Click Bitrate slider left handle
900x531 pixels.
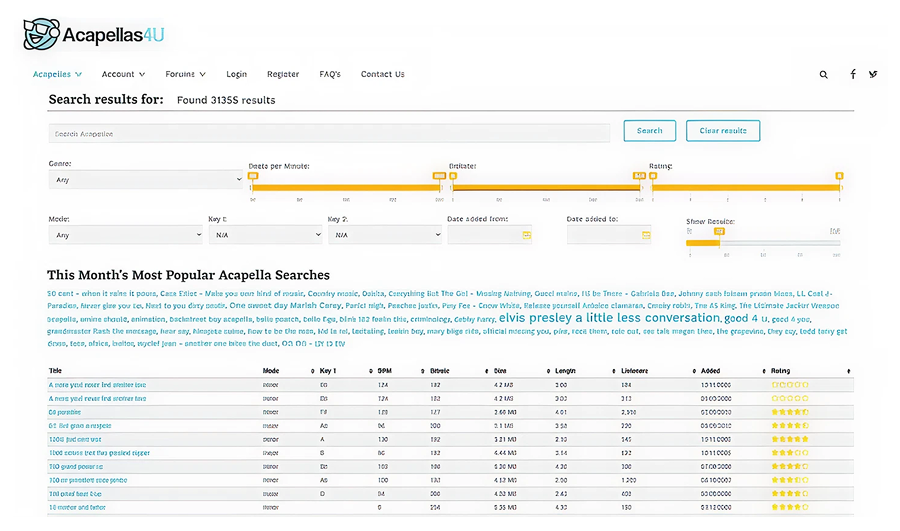point(453,176)
